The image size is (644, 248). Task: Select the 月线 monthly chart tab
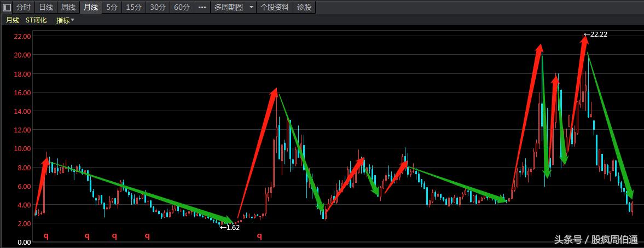[x=91, y=7]
